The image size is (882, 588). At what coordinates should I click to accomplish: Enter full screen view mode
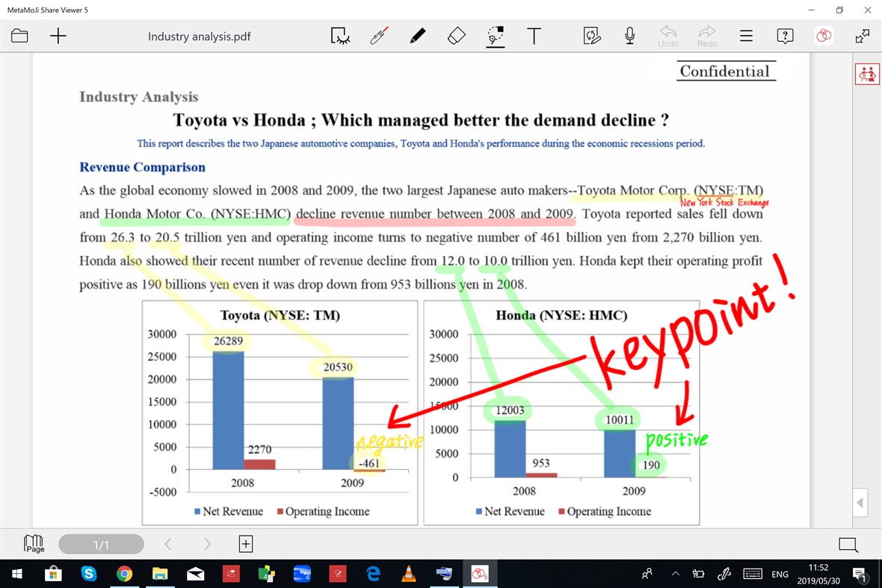coord(863,35)
